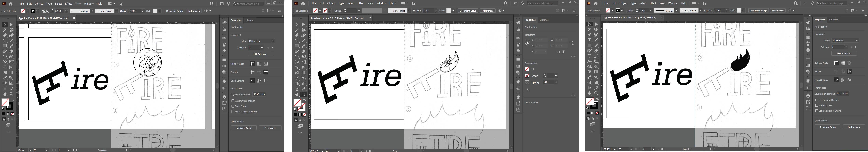Select the Direct Selection tool in left window
868x152 pixels.
point(11,25)
